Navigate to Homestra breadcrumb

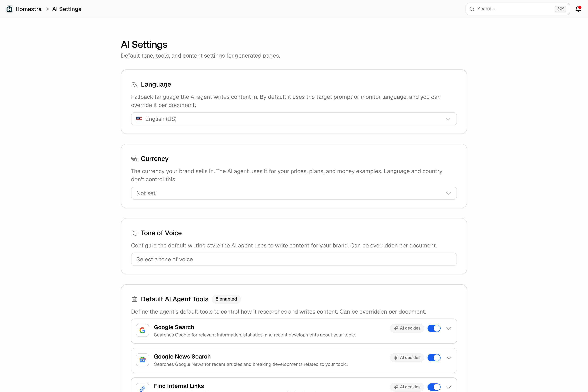coord(29,9)
